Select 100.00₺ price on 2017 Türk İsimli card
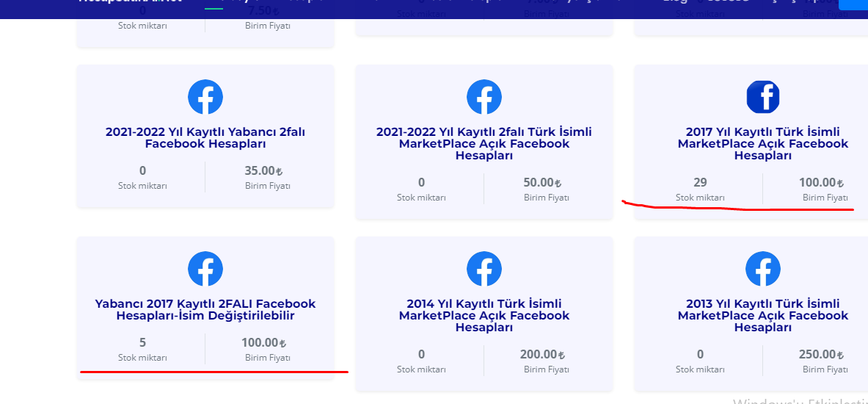 [x=822, y=182]
